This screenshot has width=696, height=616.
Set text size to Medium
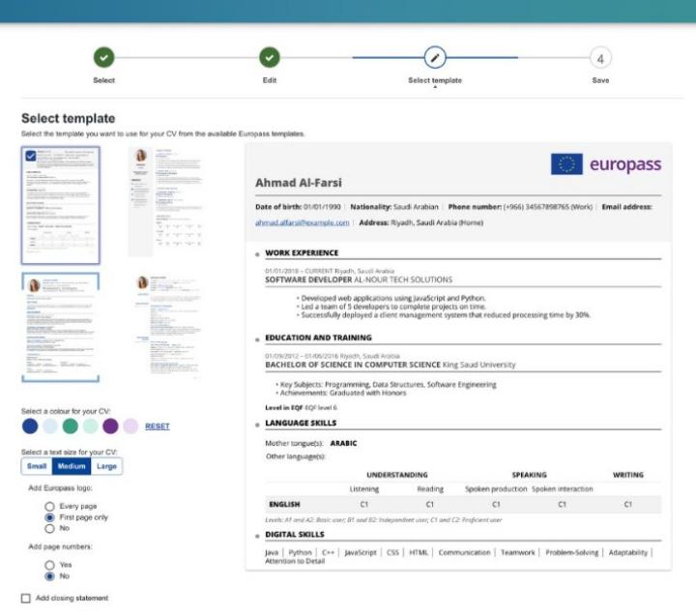point(72,466)
